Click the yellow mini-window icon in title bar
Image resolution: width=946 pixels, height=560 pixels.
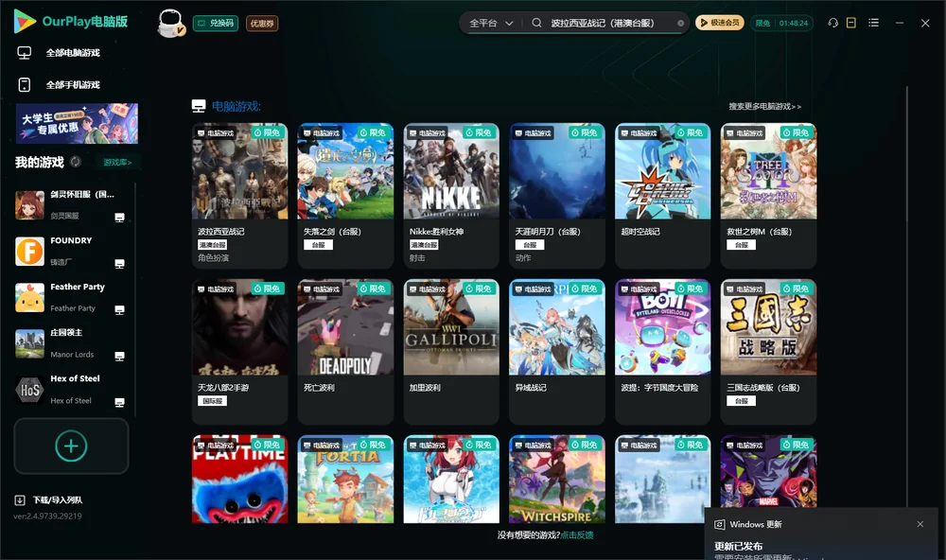851,23
